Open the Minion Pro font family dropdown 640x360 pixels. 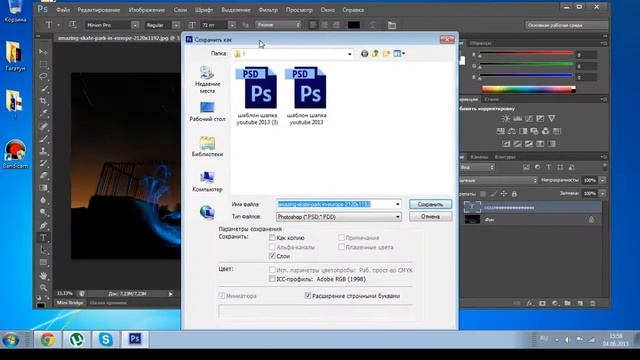click(135, 25)
